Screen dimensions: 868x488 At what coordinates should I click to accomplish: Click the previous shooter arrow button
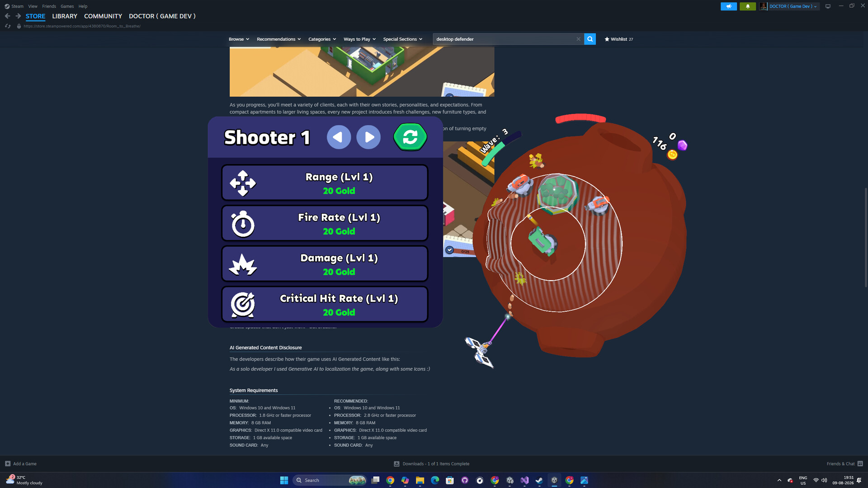[339, 137]
